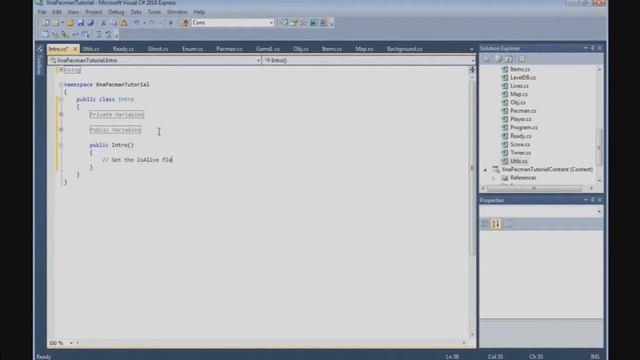Collapse the using directives outline toggle
Image resolution: width=640 pixels, height=360 pixels.
(x=60, y=70)
